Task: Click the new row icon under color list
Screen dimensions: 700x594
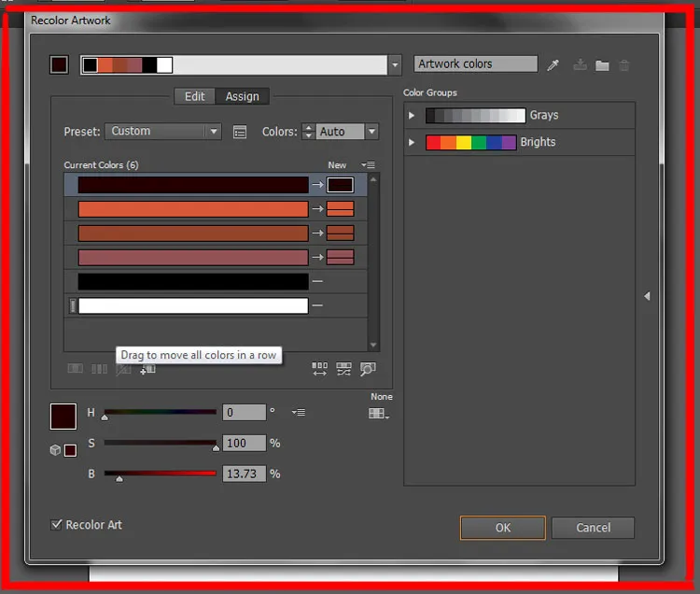Action: [147, 370]
